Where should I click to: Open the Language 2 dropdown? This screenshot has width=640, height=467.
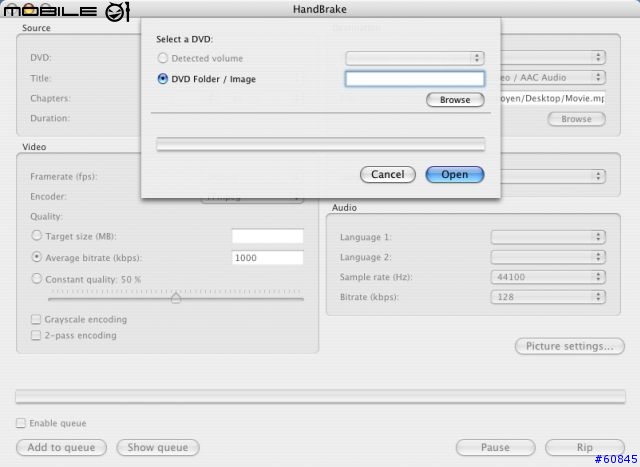click(548, 257)
